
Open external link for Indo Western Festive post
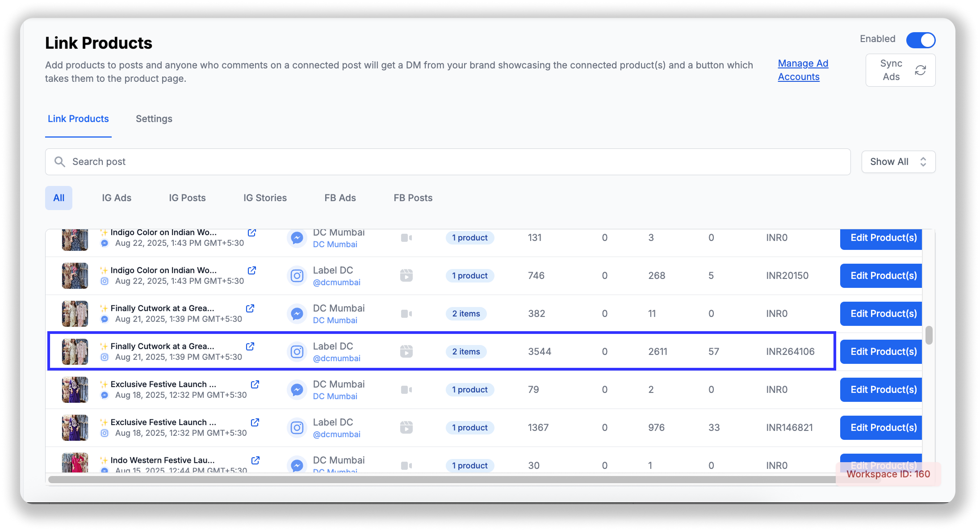pos(255,460)
